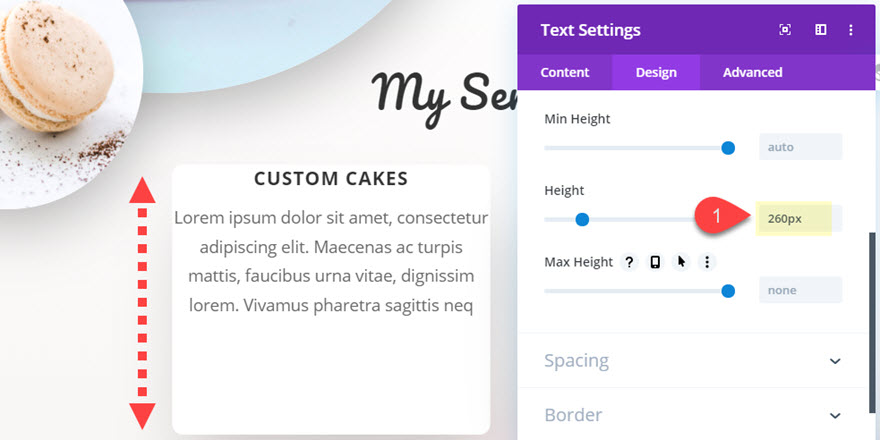
Task: Expand the Spacing section chevron
Action: (x=835, y=361)
